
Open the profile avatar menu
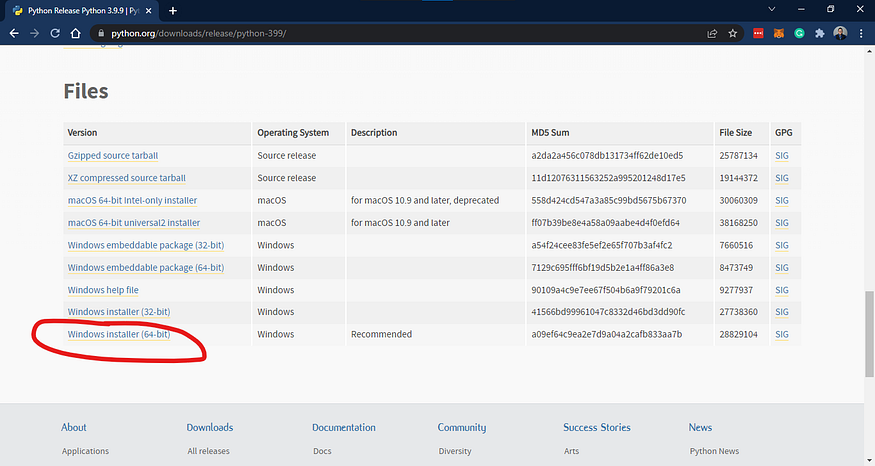pos(840,33)
